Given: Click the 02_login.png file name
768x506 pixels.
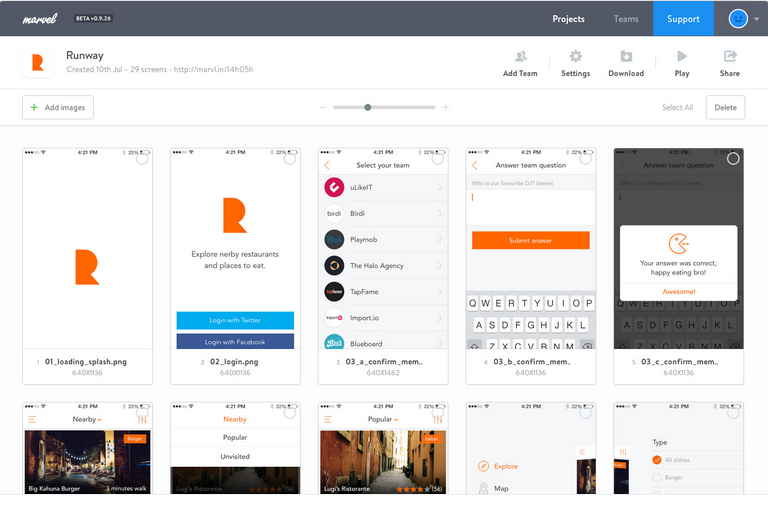Looking at the screenshot, I should pyautogui.click(x=234, y=361).
